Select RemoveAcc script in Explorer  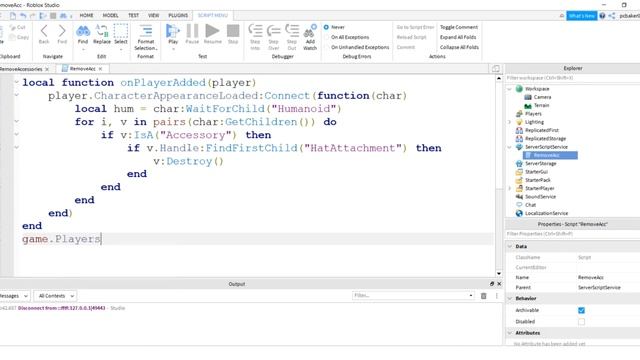point(550,155)
